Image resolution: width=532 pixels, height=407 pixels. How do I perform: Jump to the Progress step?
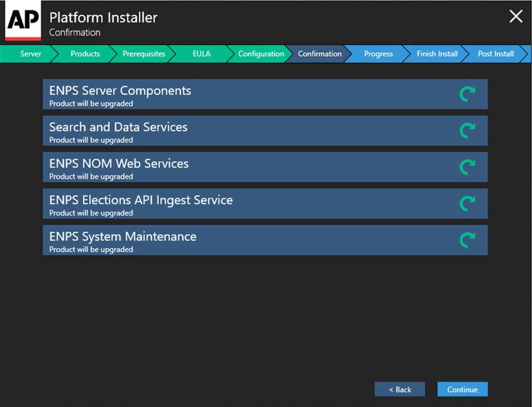click(378, 54)
